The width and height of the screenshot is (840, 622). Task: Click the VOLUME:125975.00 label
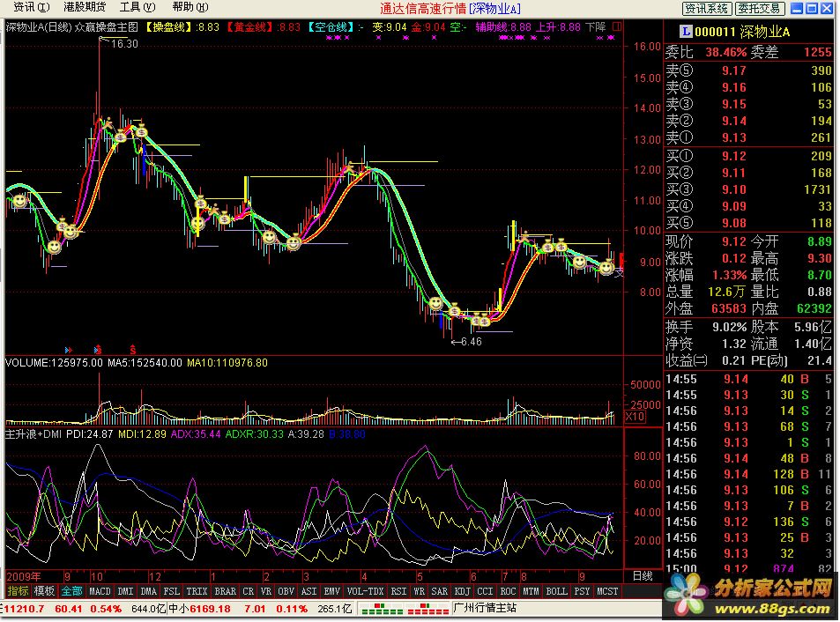54,363
